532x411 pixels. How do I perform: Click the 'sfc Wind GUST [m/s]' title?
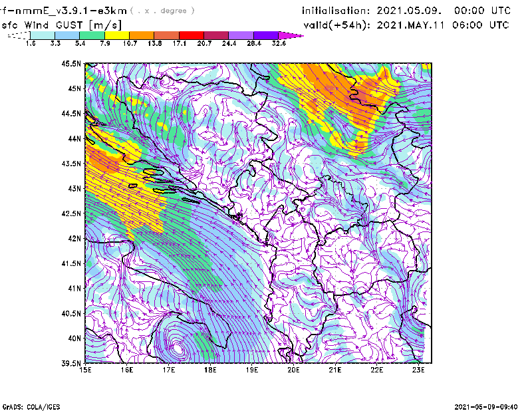pyautogui.click(x=61, y=25)
